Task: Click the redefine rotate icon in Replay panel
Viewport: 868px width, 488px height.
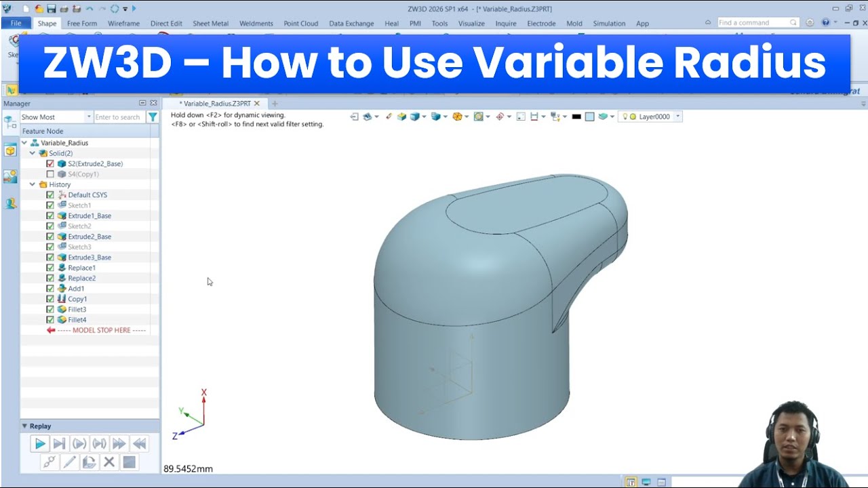Action: tap(89, 462)
